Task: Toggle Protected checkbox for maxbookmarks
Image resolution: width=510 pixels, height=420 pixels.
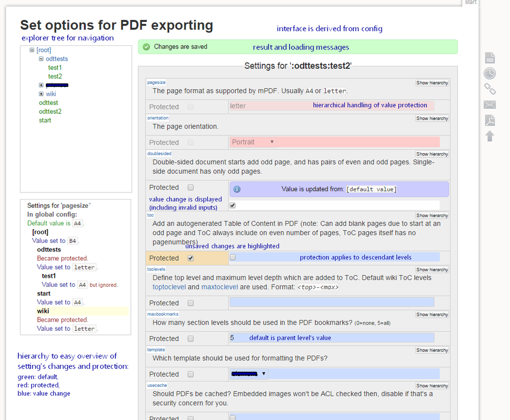Action: pos(191,338)
